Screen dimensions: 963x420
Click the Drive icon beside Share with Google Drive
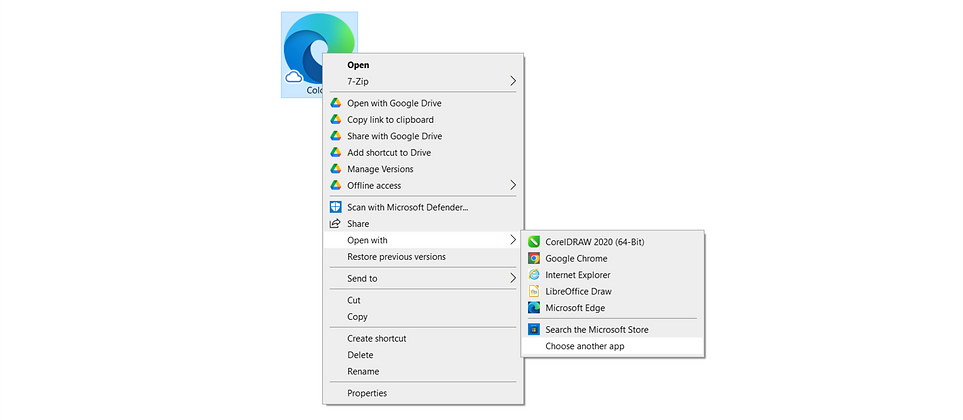pos(335,136)
